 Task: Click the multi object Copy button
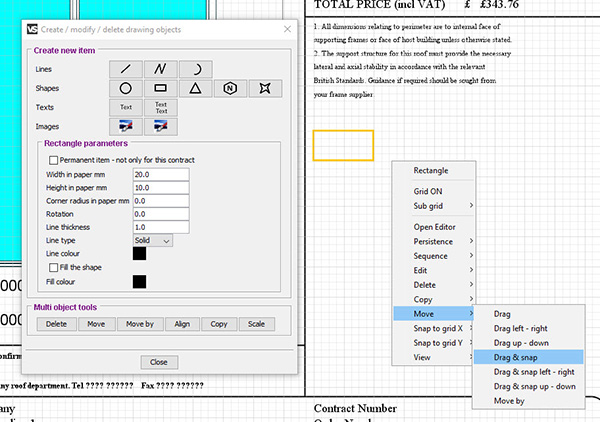(x=219, y=324)
